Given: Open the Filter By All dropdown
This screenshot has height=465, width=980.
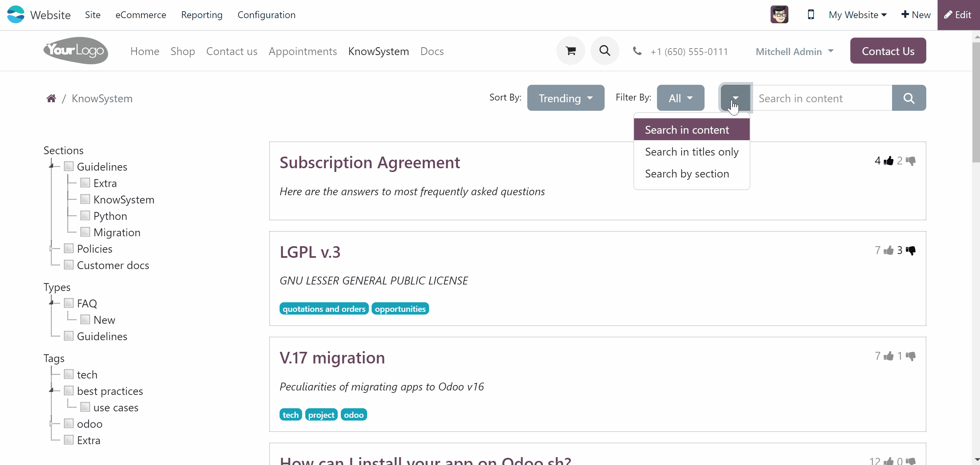Looking at the screenshot, I should tap(681, 98).
